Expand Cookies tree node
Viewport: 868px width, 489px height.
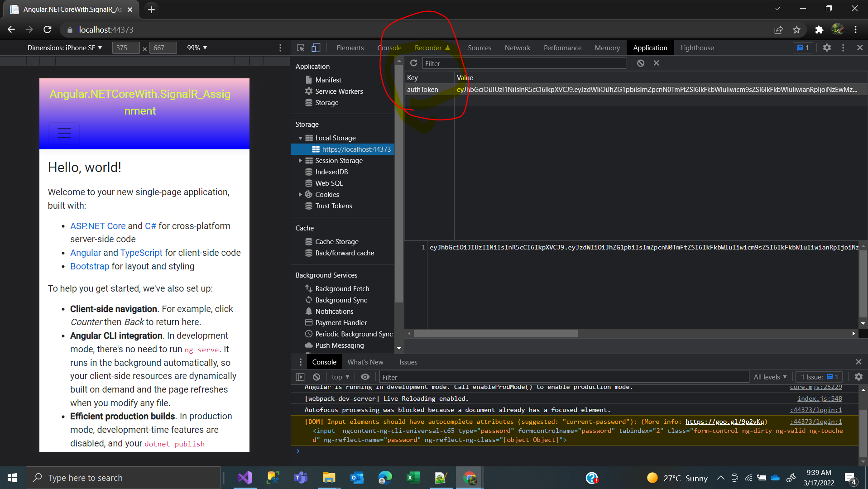point(300,195)
